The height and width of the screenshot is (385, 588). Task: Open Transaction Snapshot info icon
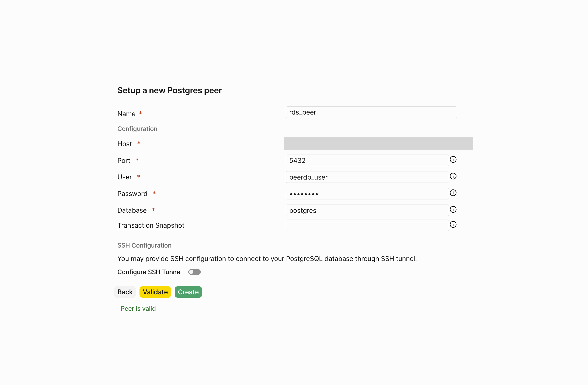click(x=453, y=224)
